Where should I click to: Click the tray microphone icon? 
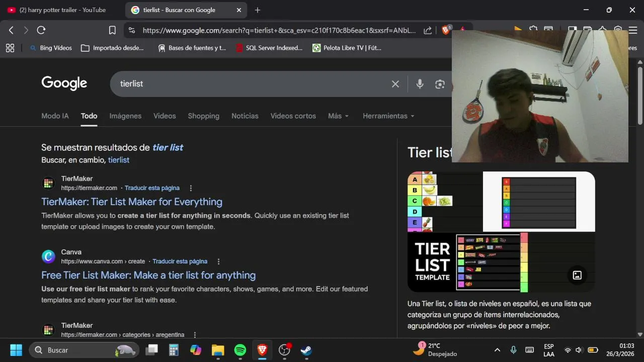pos(513,350)
